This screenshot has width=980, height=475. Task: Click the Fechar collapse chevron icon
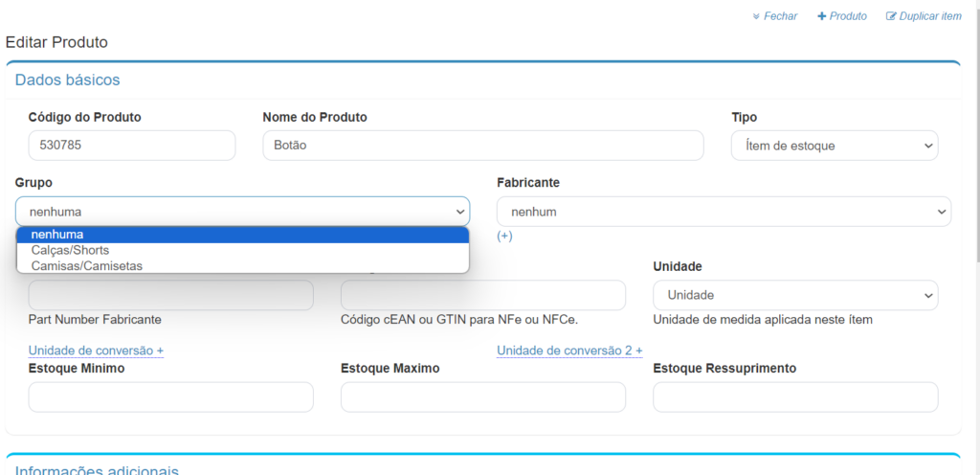coord(756,16)
